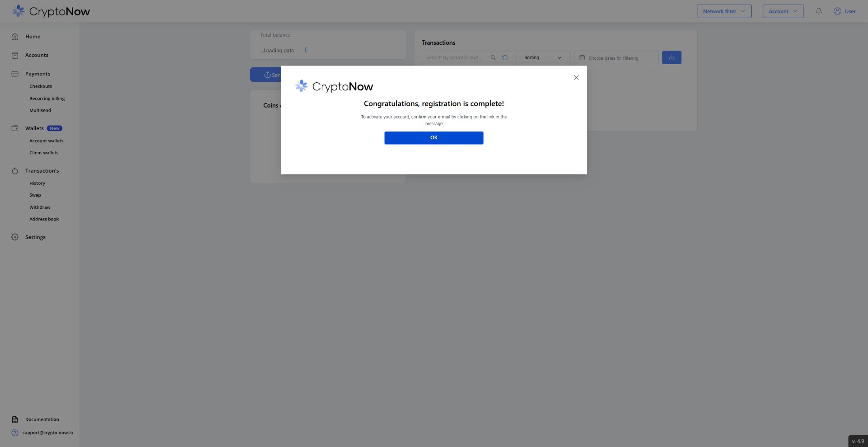
Task: Open Checkouts page
Action: [x=41, y=86]
